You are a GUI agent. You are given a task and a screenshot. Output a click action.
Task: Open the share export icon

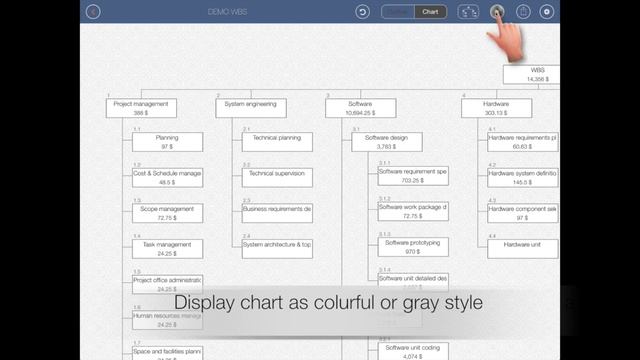tap(523, 12)
